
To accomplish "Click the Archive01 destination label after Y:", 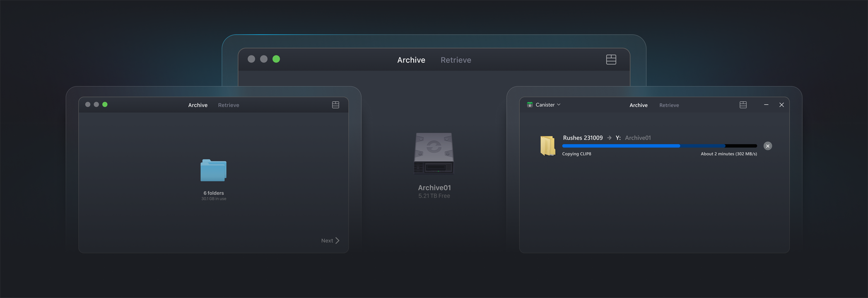I will 638,138.
